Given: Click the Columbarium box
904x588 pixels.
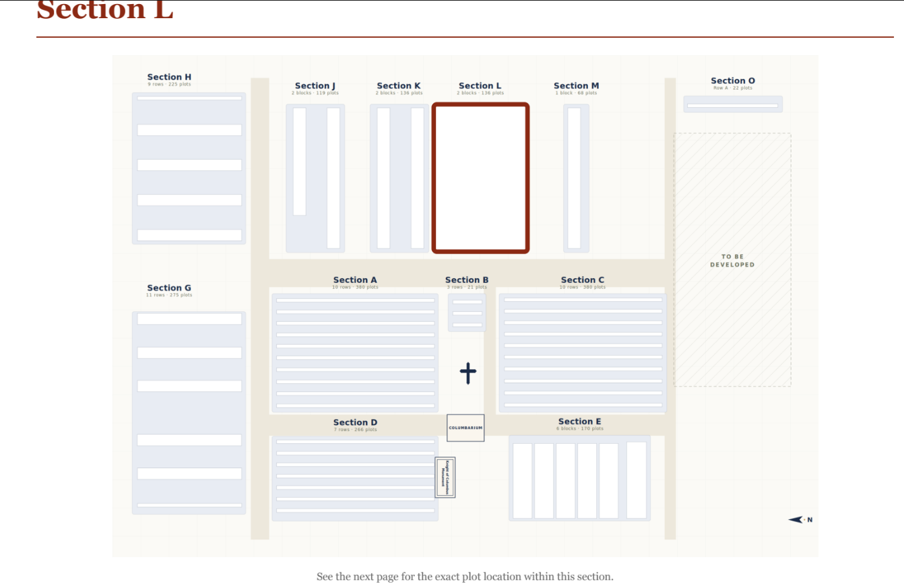Looking at the screenshot, I should click(x=465, y=428).
